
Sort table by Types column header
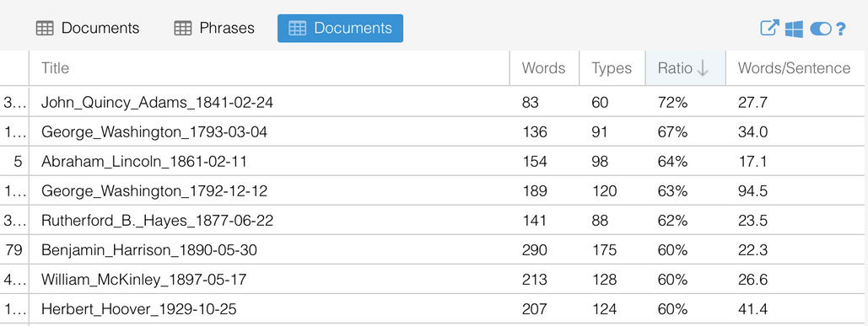pos(612,68)
